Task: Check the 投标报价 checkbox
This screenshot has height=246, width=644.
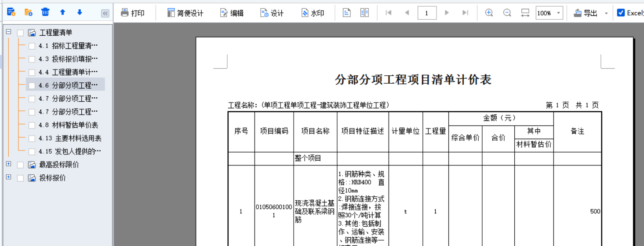Action: (x=20, y=178)
